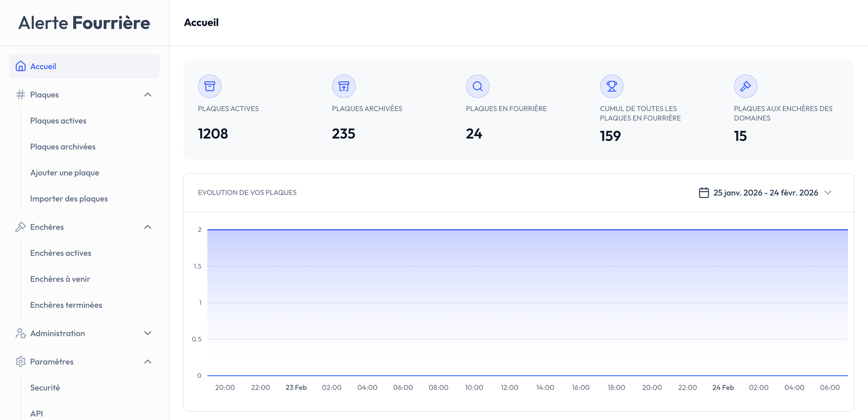This screenshot has width=868, height=420.
Task: Open Importer des plaques link
Action: pyautogui.click(x=69, y=199)
